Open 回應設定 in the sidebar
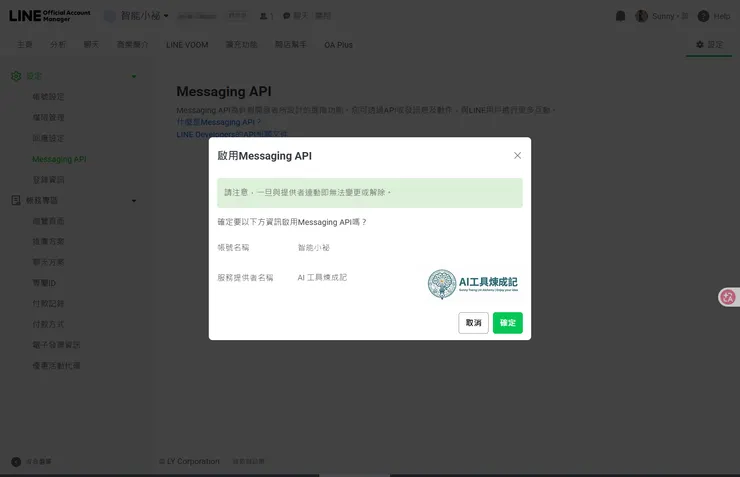The image size is (740, 477). pos(48,138)
